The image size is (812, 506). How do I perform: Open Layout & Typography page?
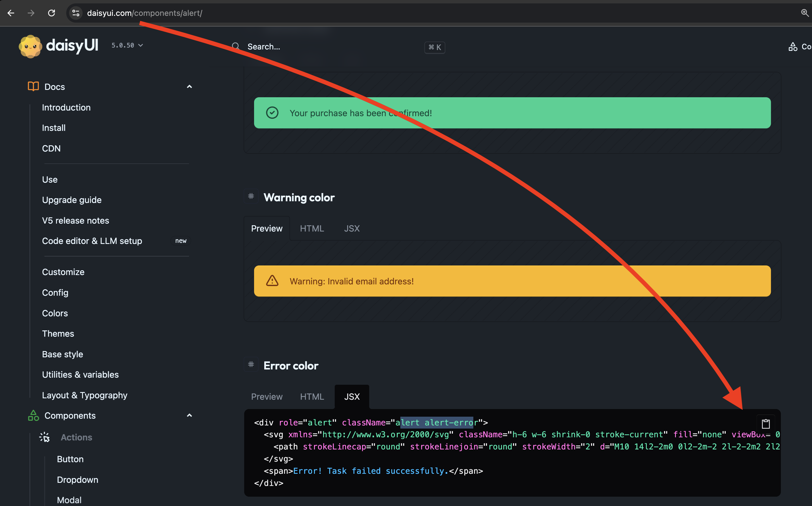tap(84, 395)
